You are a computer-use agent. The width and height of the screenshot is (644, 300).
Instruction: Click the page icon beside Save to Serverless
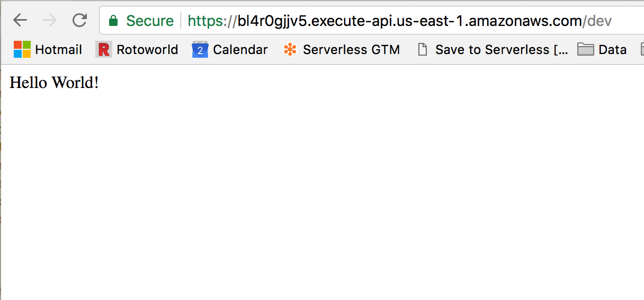422,49
